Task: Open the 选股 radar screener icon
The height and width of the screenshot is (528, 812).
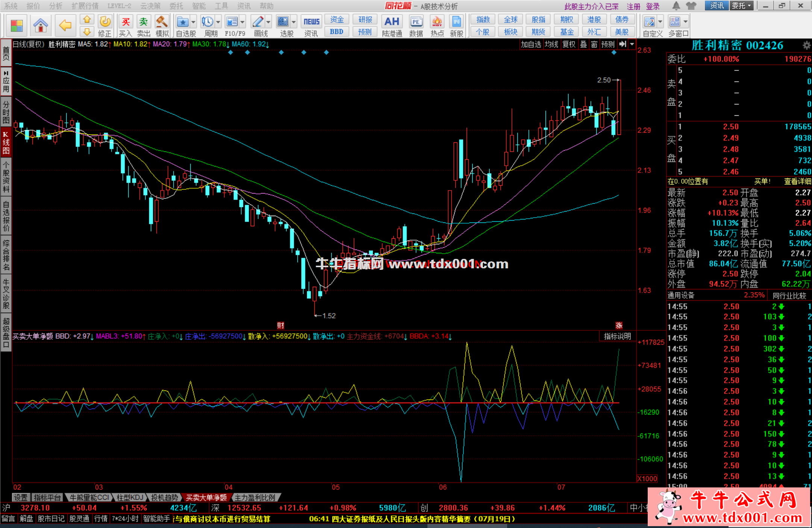Action: coord(283,22)
